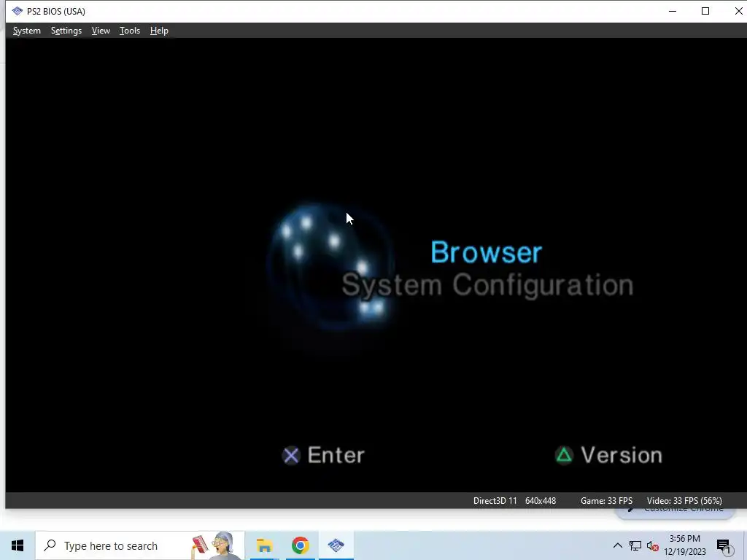Click the taskbar search box
The width and height of the screenshot is (747, 560).
pos(140,545)
